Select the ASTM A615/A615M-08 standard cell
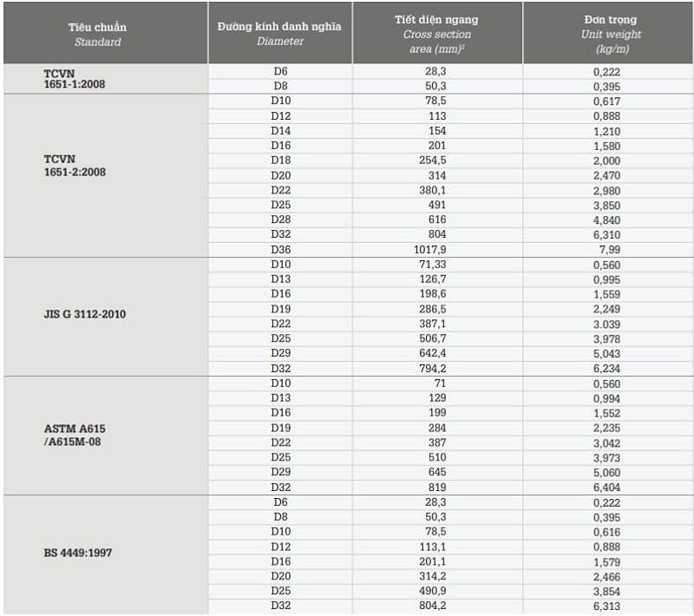Screen dimensions: 694x616 75,435
